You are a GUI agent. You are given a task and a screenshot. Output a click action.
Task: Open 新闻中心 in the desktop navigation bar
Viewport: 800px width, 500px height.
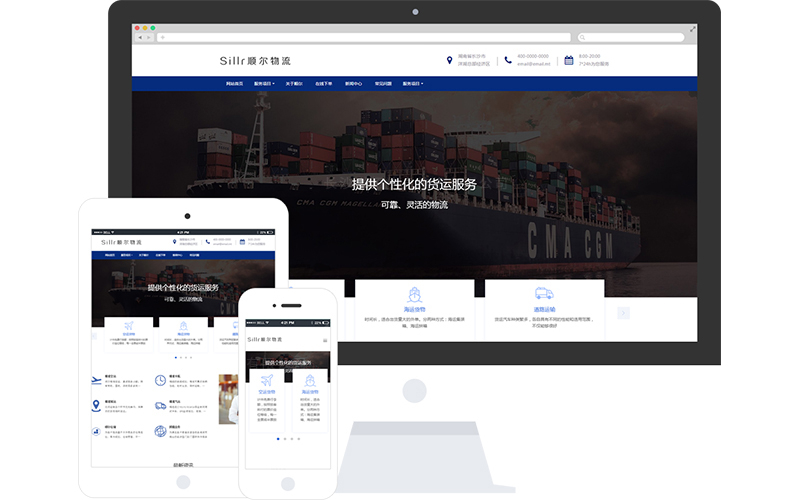pos(354,84)
